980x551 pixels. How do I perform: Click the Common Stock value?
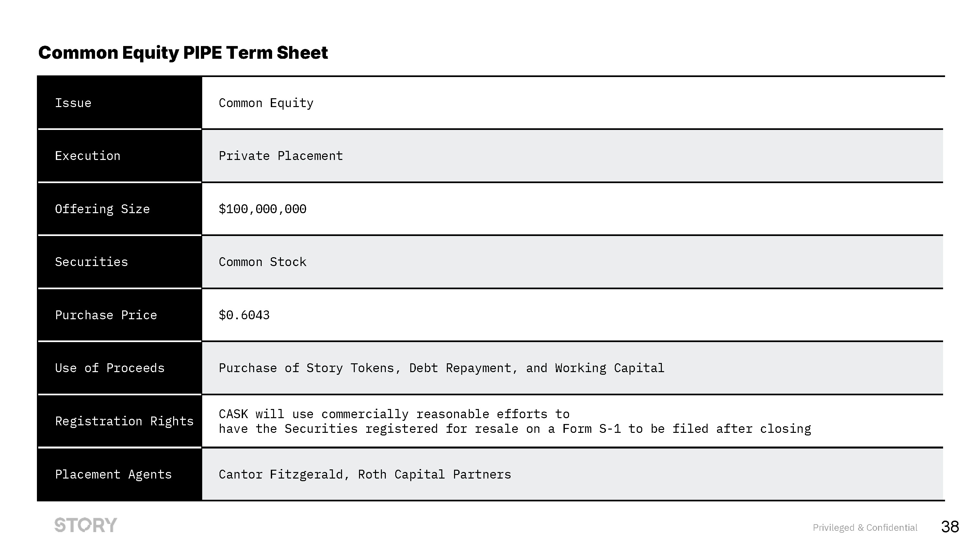(263, 262)
